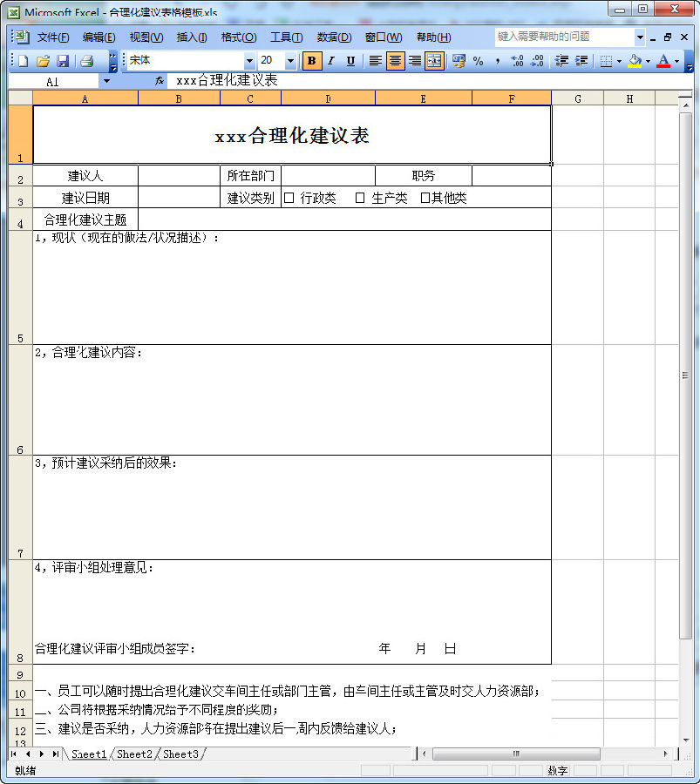
Task: Save the workbook
Action: click(62, 61)
